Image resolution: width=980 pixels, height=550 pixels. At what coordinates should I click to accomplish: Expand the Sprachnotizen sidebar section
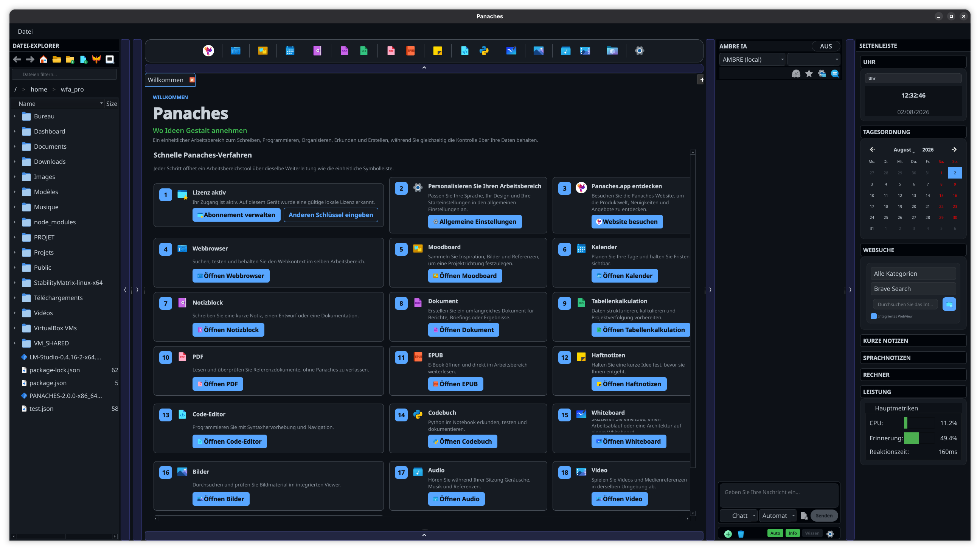[913, 358]
